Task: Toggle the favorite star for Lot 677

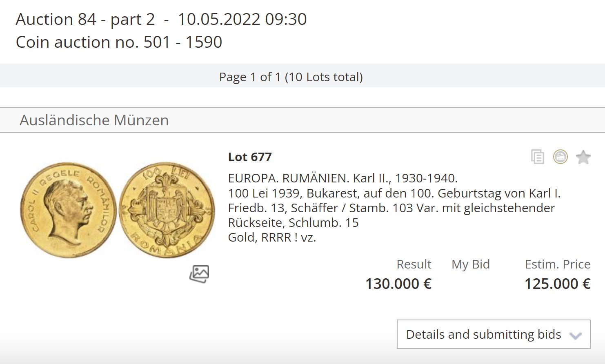Action: [583, 157]
